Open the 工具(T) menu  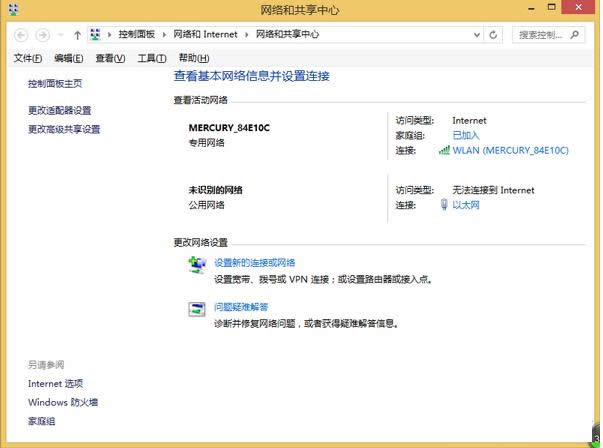[152, 58]
